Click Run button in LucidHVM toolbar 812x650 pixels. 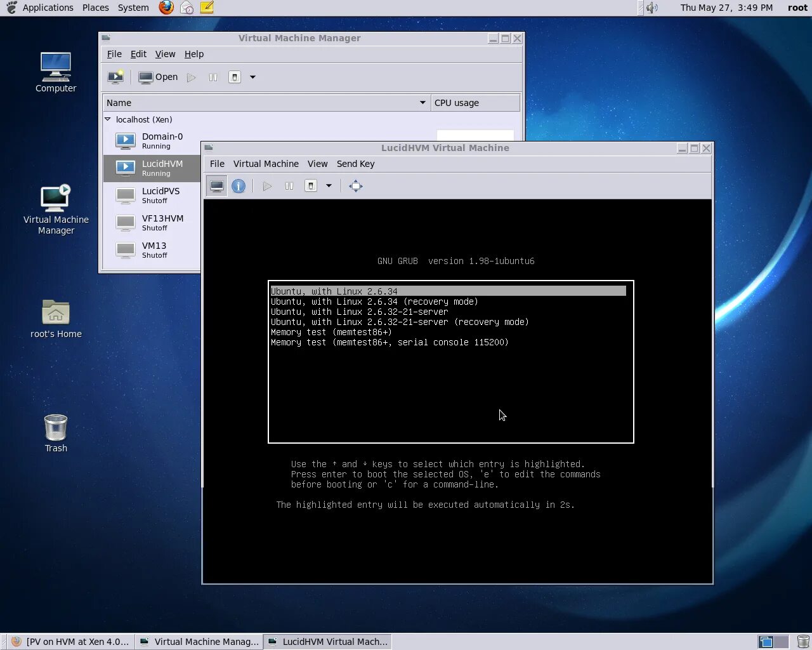[x=267, y=186]
